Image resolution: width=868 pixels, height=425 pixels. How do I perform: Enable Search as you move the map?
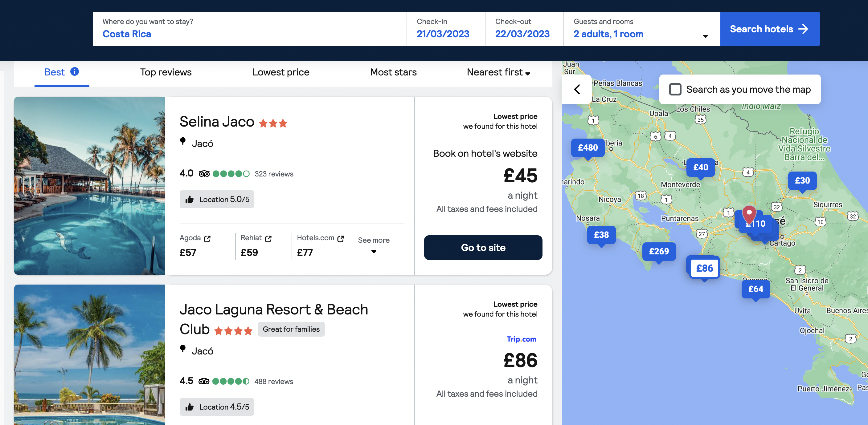(x=675, y=89)
